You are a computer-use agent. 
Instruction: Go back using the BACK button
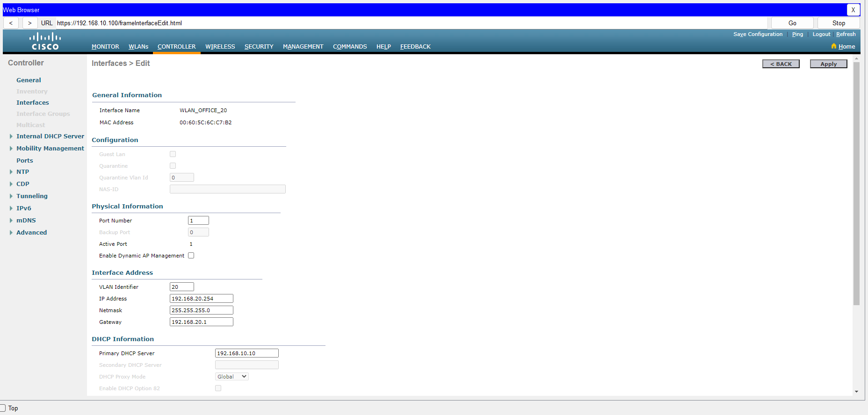click(x=781, y=64)
